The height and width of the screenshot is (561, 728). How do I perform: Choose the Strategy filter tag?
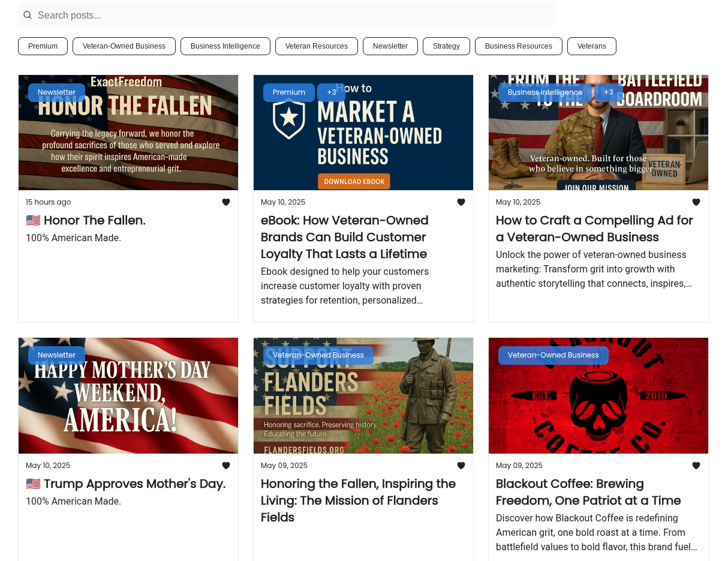point(446,46)
